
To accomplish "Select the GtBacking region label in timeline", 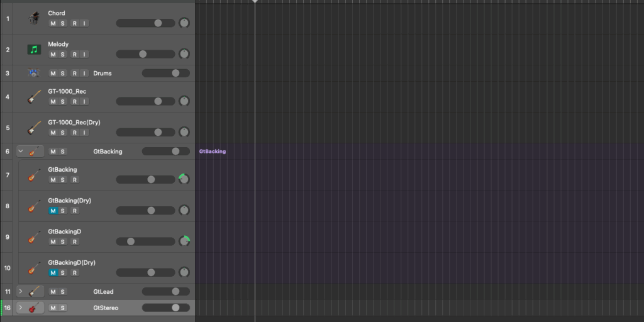I will 213,152.
